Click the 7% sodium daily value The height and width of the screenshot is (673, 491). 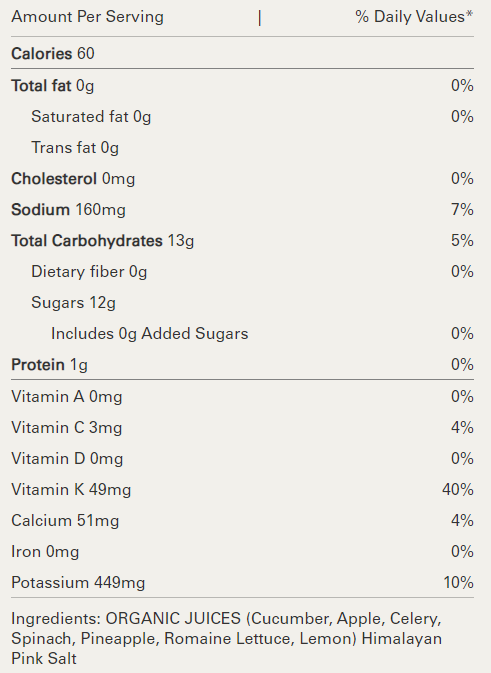pos(462,210)
